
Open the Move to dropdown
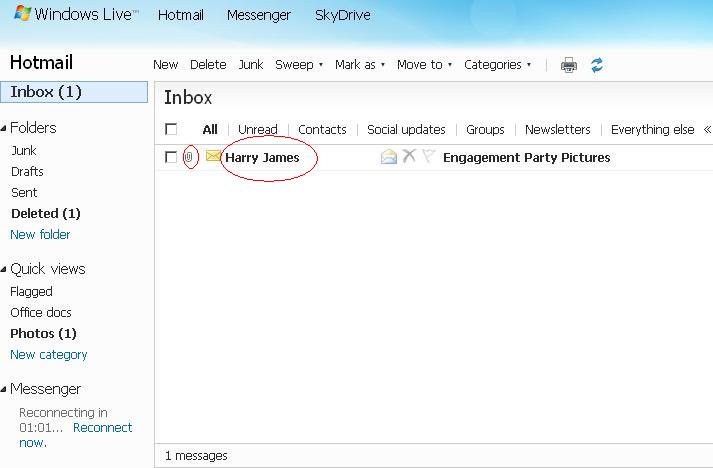[x=424, y=65]
